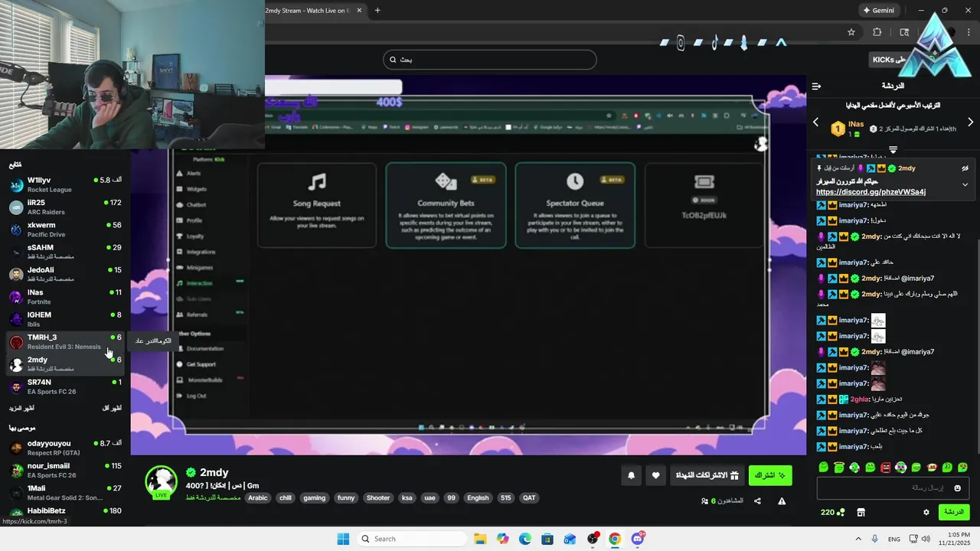Open Copilot from the taskbar
Screen dimensions: 980x551
coord(502,539)
